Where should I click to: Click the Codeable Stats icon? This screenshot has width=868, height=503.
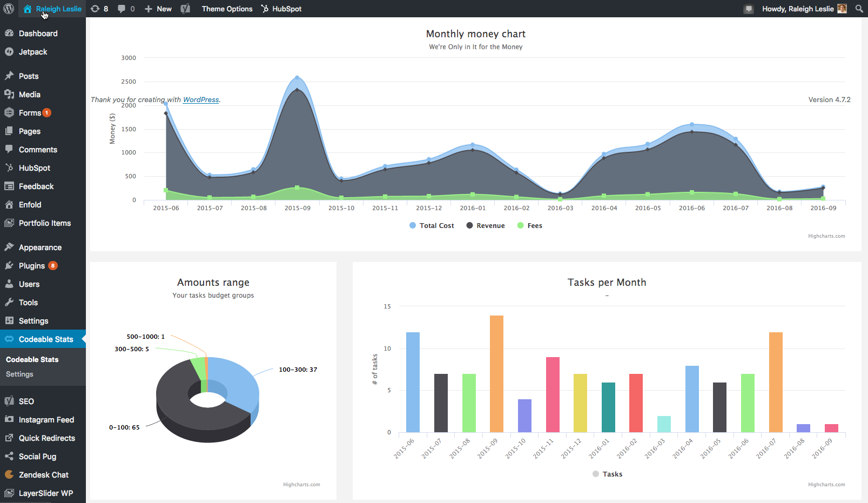pos(9,339)
